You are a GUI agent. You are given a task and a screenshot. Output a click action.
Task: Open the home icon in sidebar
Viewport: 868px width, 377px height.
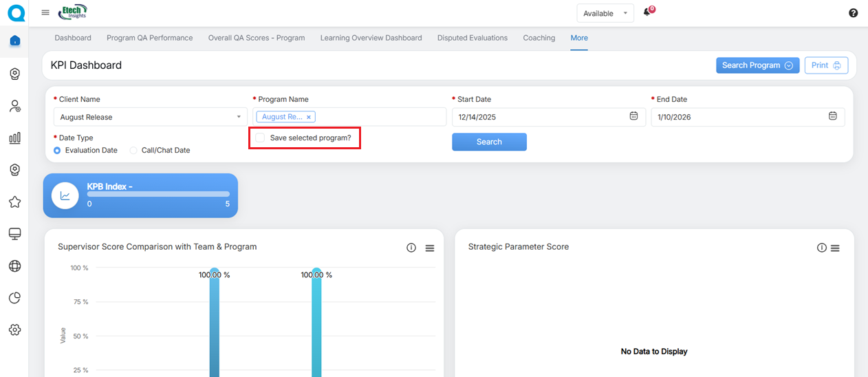[14, 41]
